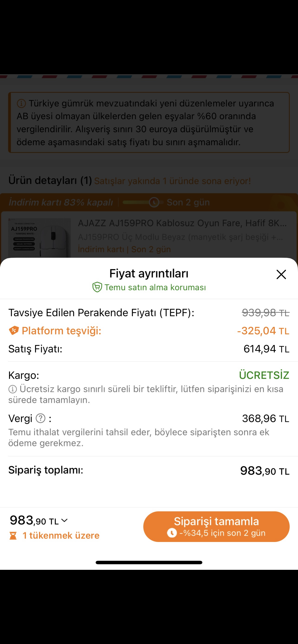Tap the 1 tükenmek üzere stock warning
This screenshot has width=298, height=644.
pyautogui.click(x=61, y=536)
